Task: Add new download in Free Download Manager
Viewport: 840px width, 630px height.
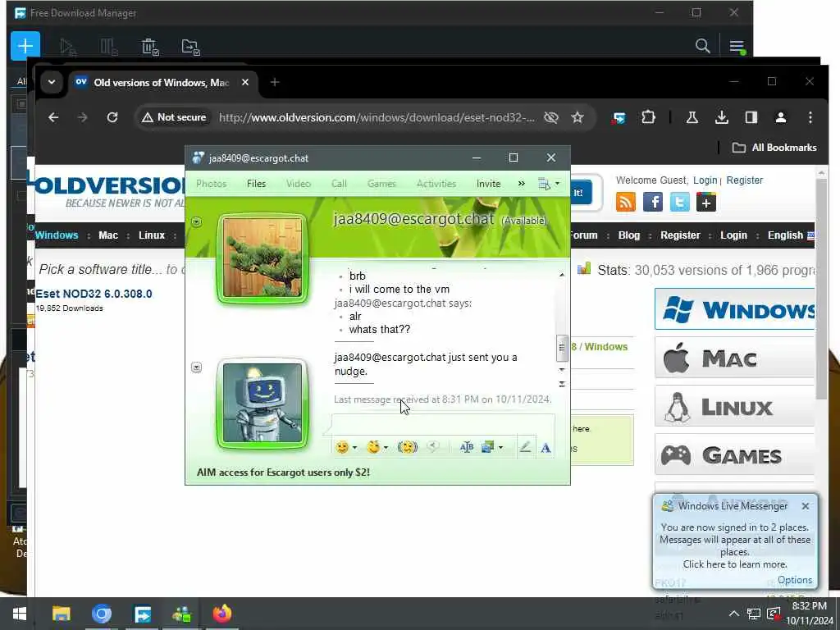Action: tap(25, 46)
